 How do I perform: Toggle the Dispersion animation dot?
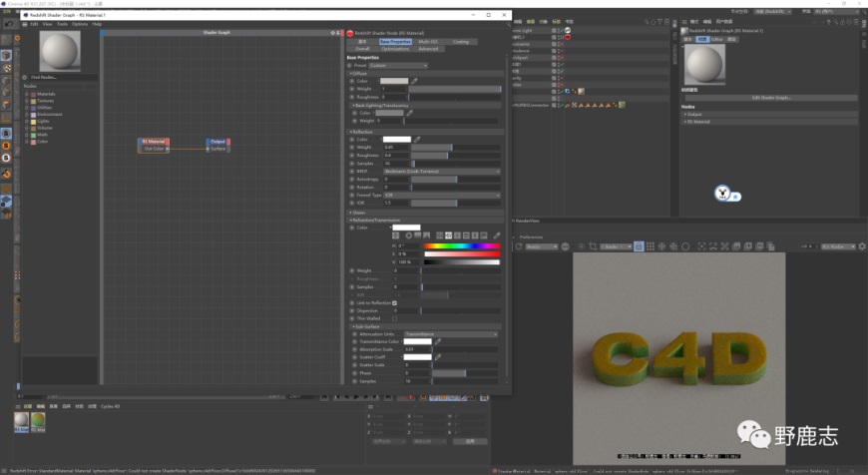pyautogui.click(x=351, y=310)
